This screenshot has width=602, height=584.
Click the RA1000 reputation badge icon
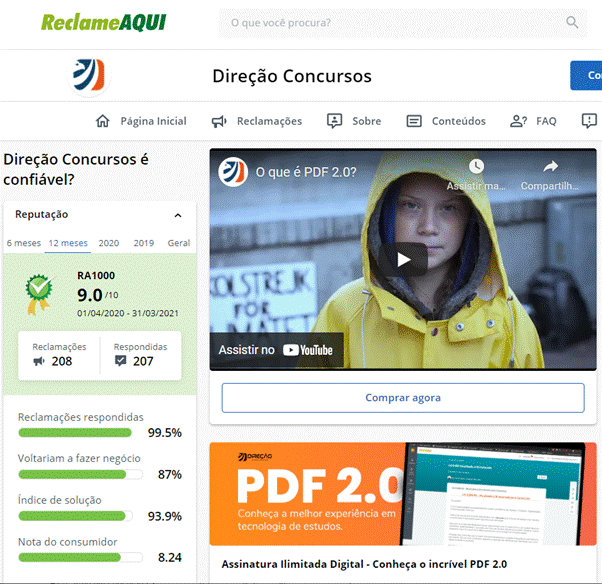tap(39, 291)
